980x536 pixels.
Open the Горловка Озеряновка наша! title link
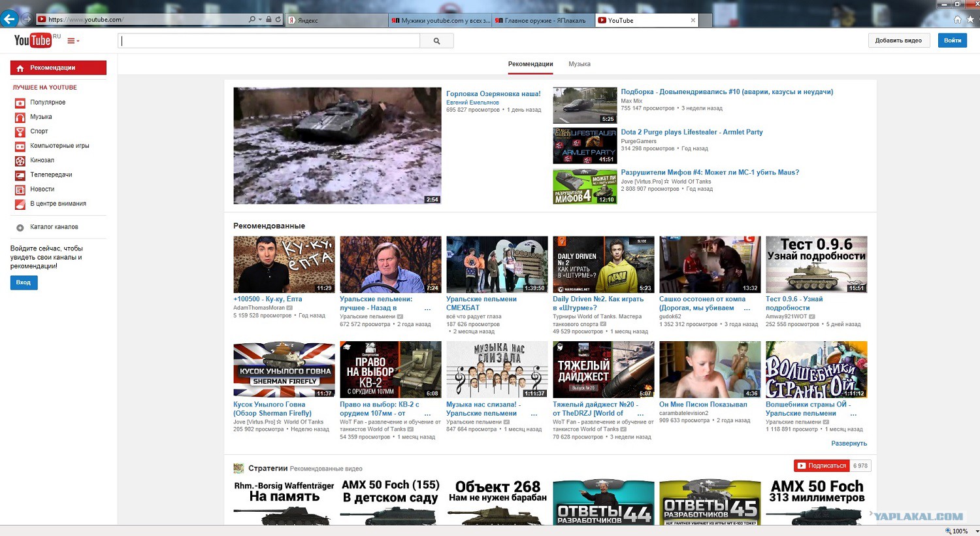493,94
